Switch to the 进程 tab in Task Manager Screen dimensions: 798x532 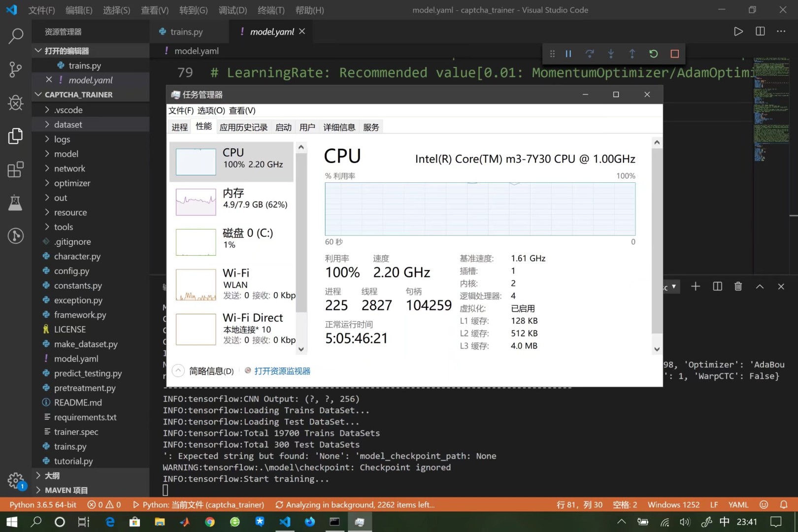[179, 127]
